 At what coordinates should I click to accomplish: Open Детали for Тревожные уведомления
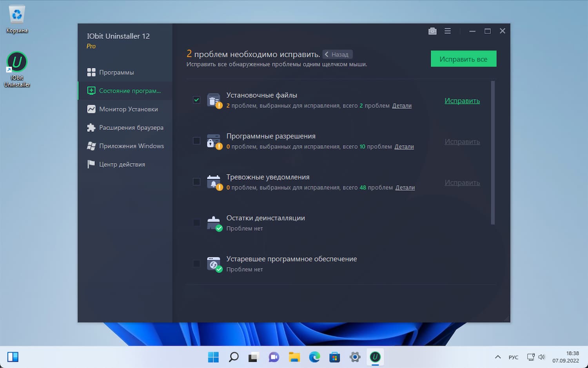point(405,188)
